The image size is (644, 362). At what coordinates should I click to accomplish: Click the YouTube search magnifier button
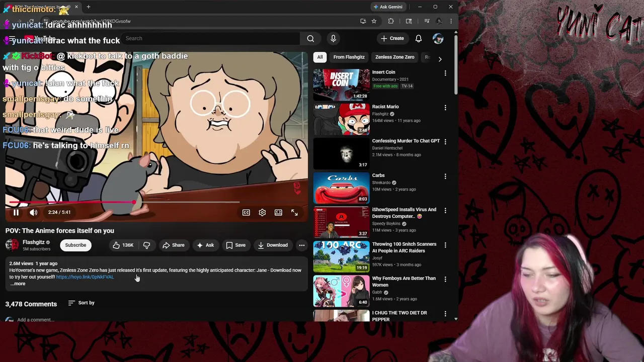pyautogui.click(x=310, y=39)
